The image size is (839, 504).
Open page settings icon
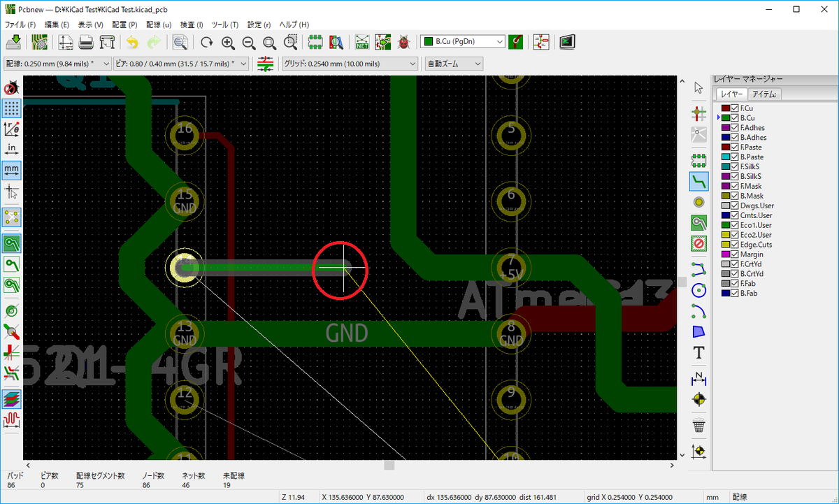click(66, 42)
